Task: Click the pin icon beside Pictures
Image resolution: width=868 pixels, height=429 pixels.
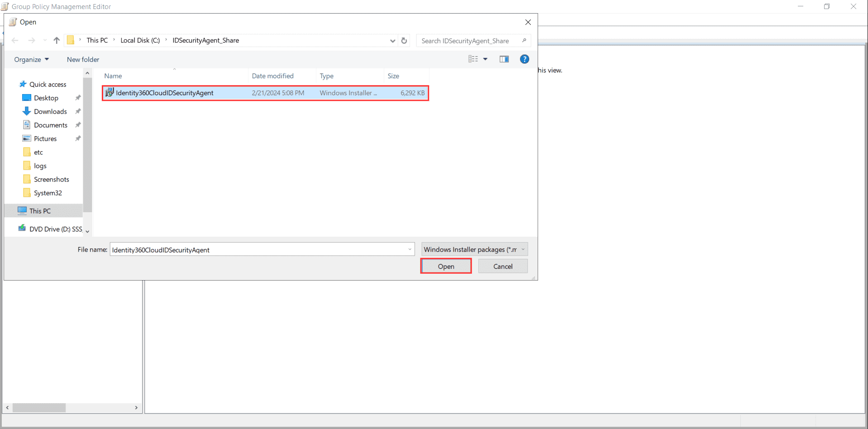Action: point(78,138)
